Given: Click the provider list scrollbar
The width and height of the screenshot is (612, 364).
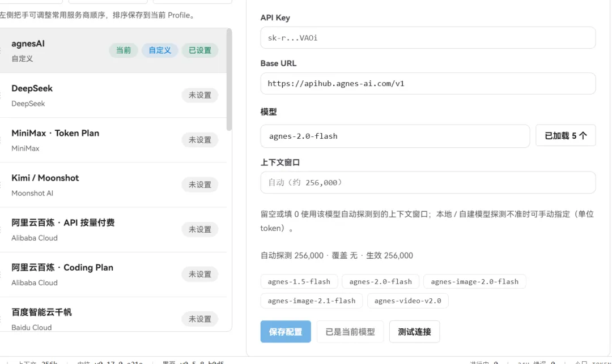Looking at the screenshot, I should [x=229, y=79].
